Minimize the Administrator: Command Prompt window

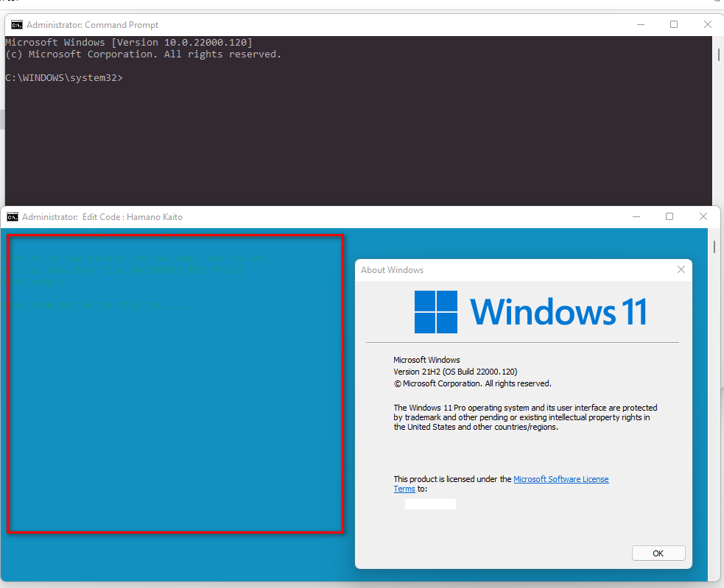tap(641, 24)
